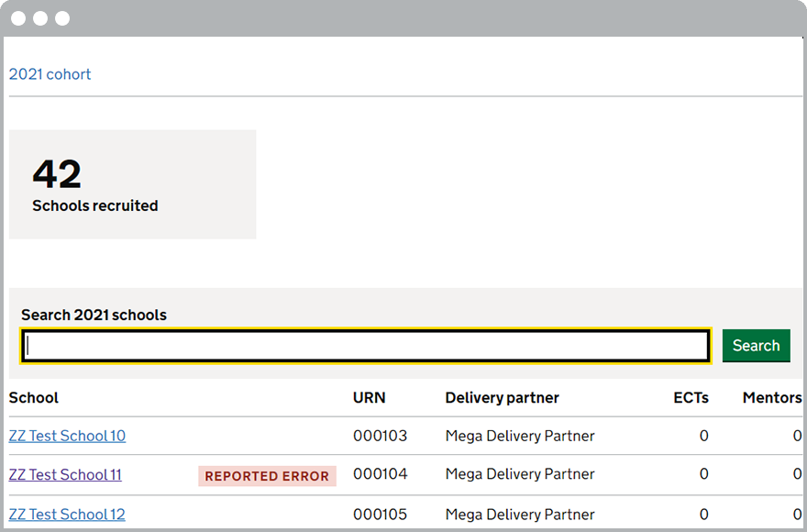Image resolution: width=807 pixels, height=532 pixels.
Task: Select URN 000105 in the table
Action: click(380, 514)
